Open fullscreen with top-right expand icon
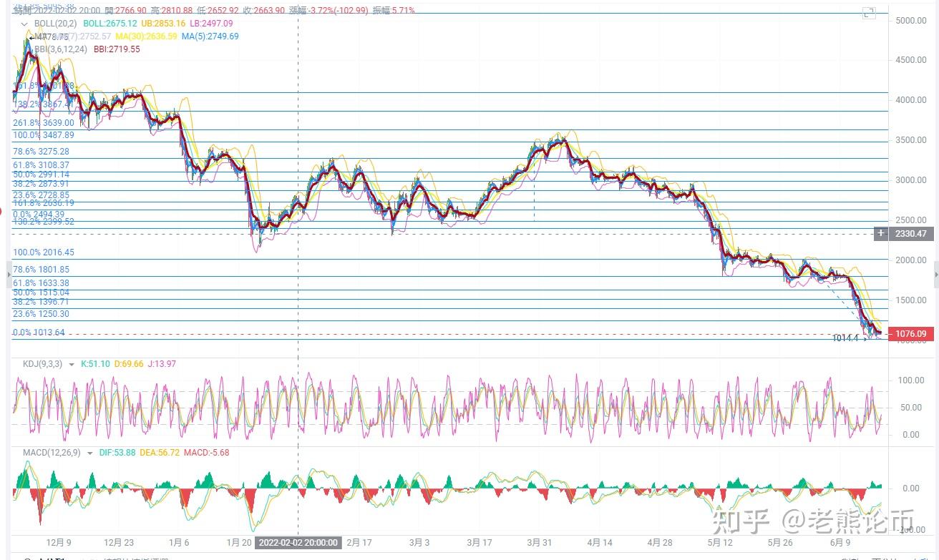Viewport: 939px width, 560px height. (x=869, y=12)
